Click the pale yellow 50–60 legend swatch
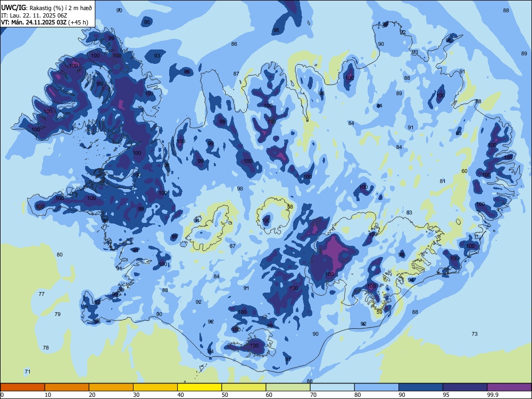The height and width of the screenshot is (399, 532). point(244,387)
